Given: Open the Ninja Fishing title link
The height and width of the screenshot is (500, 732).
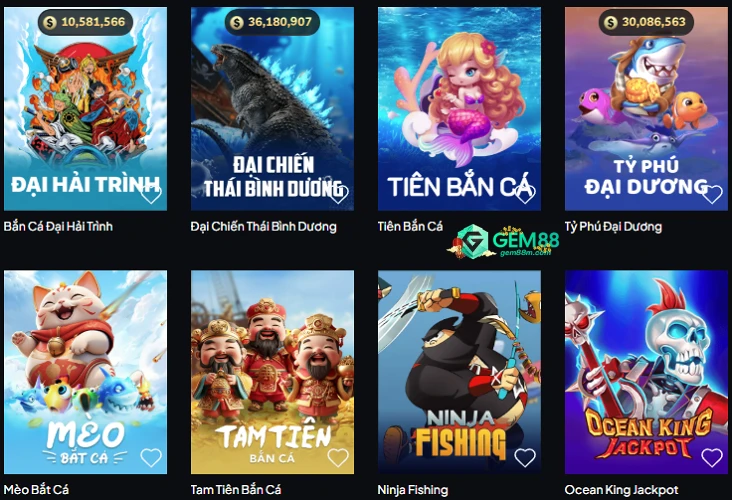Looking at the screenshot, I should pos(413,490).
